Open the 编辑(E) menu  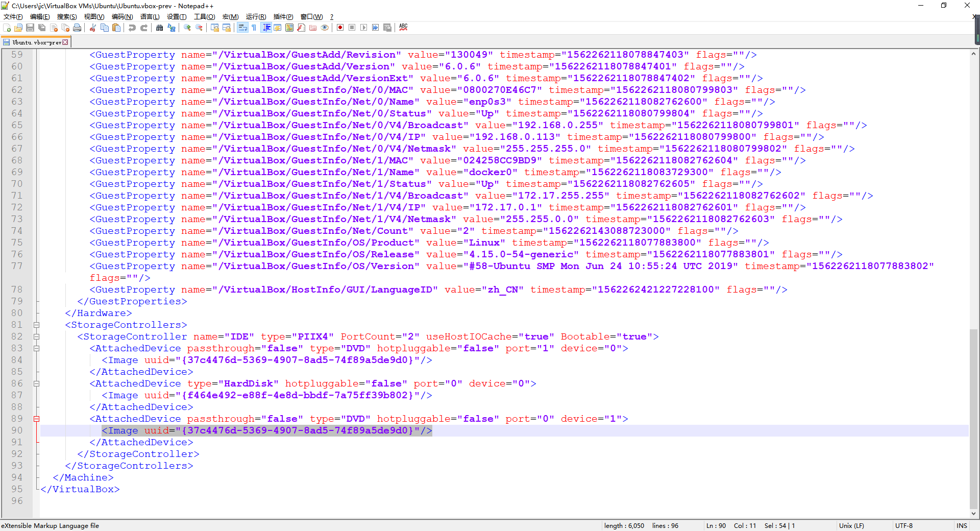pyautogui.click(x=40, y=17)
